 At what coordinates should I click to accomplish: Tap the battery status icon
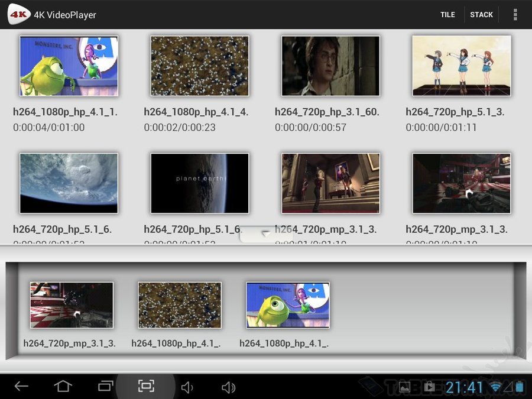[x=520, y=387]
